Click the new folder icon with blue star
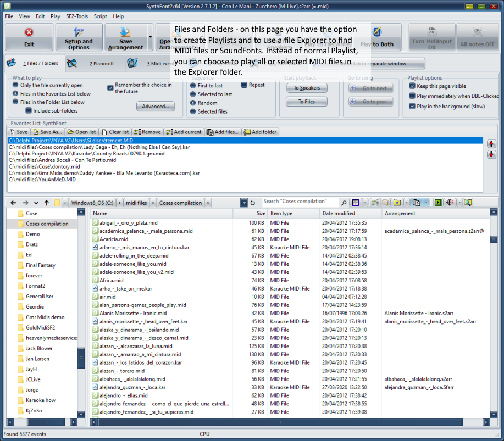Viewport: 504px width, 441px height. 397,202
